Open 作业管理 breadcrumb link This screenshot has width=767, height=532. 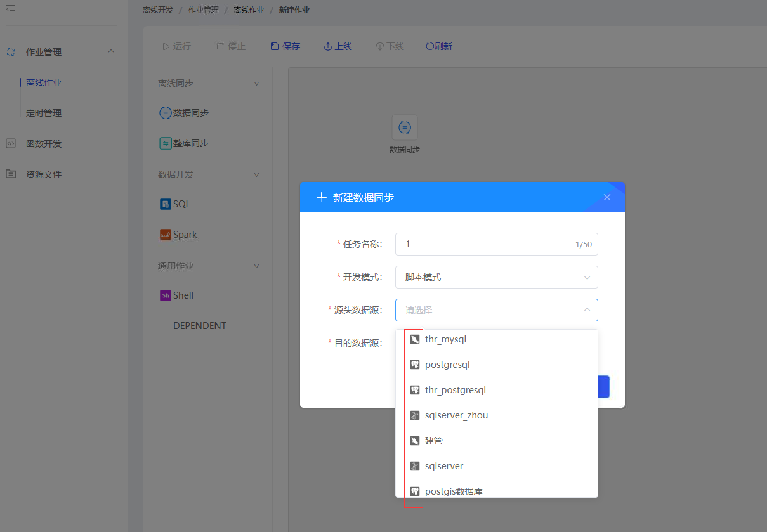tap(203, 10)
